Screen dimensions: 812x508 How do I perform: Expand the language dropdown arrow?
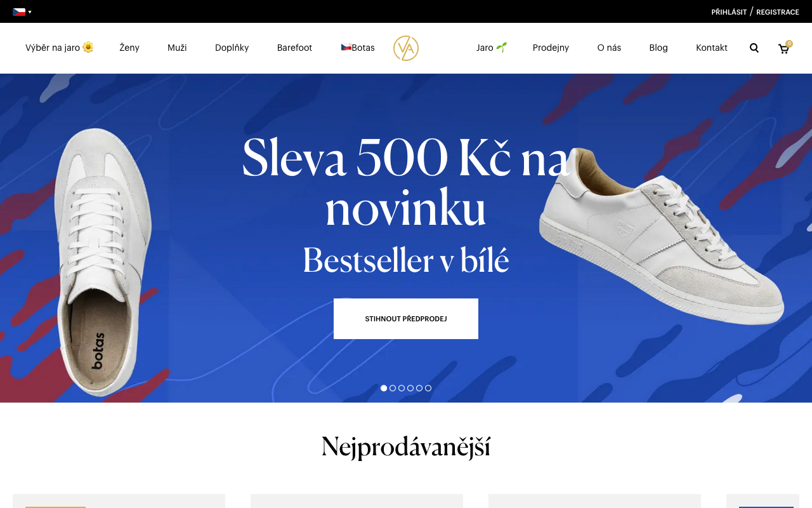30,12
